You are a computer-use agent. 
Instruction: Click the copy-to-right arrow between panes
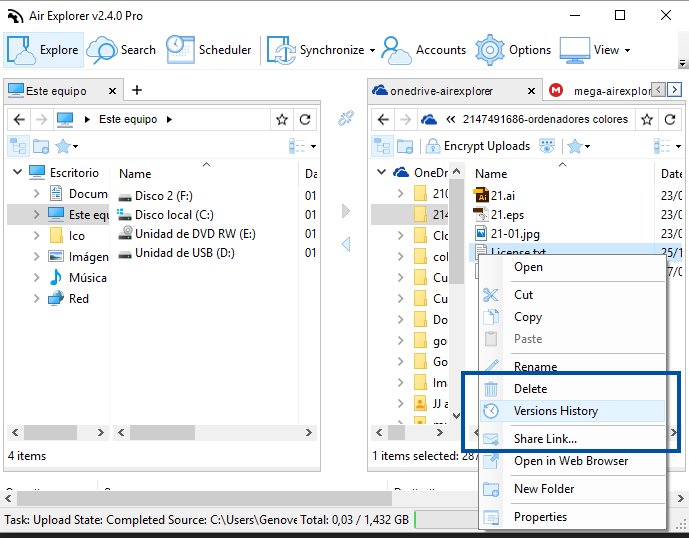point(346,211)
